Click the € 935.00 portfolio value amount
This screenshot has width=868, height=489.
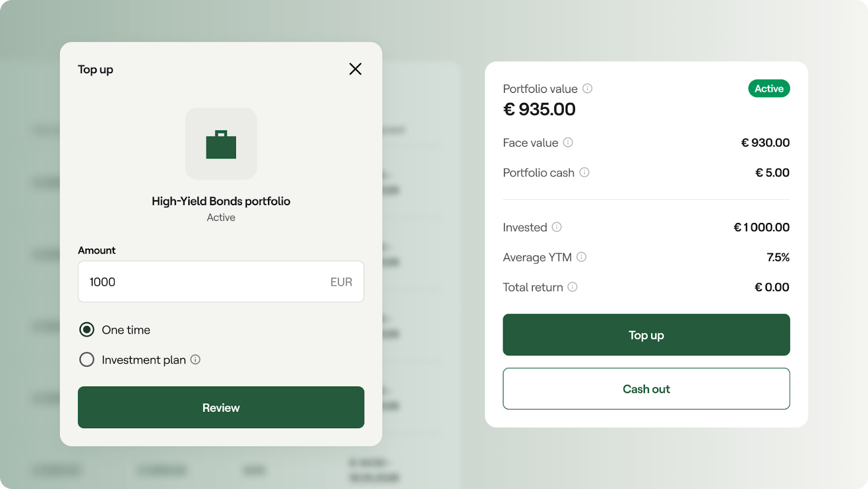click(539, 109)
